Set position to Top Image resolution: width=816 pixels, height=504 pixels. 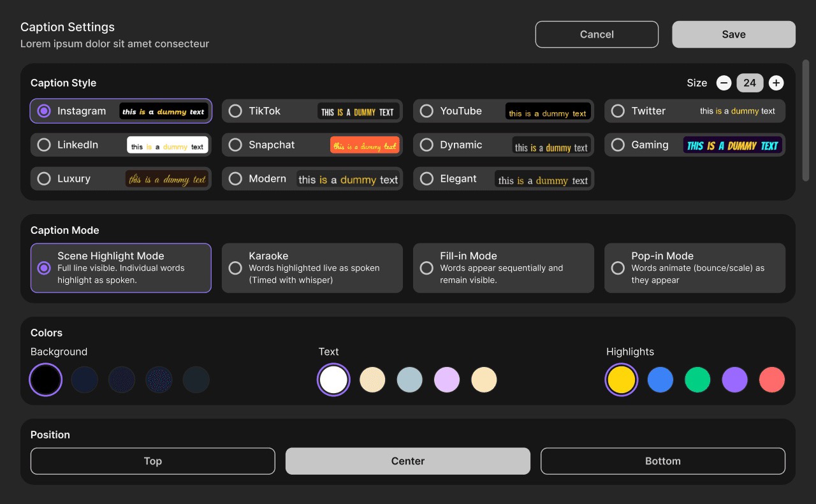153,461
